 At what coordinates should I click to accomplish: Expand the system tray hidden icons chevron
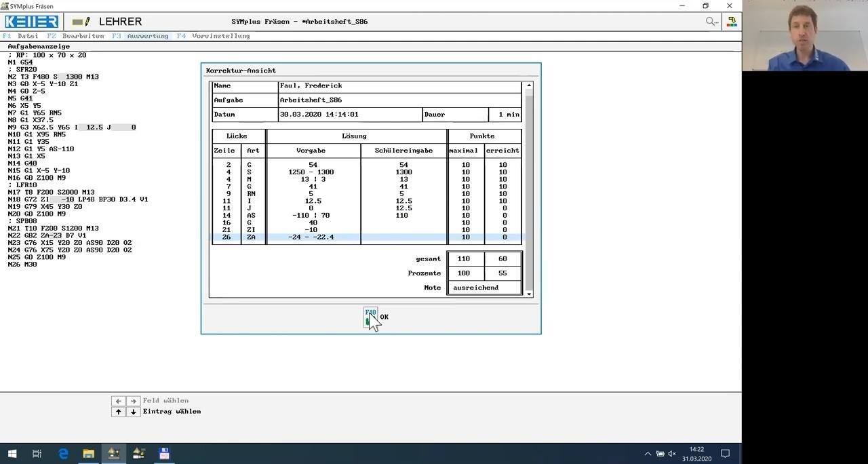point(648,454)
